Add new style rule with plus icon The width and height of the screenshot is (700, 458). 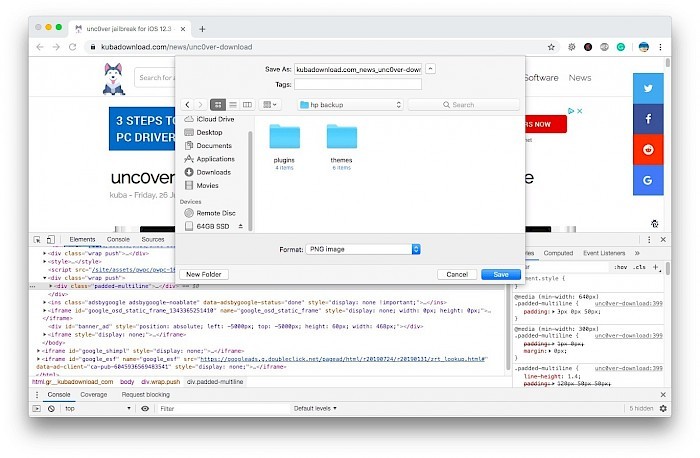click(656, 267)
